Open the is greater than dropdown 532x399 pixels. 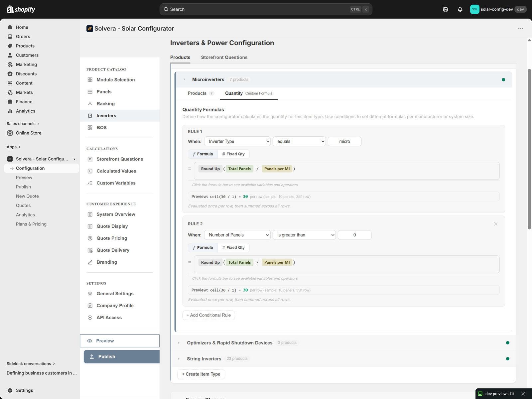[304, 235]
